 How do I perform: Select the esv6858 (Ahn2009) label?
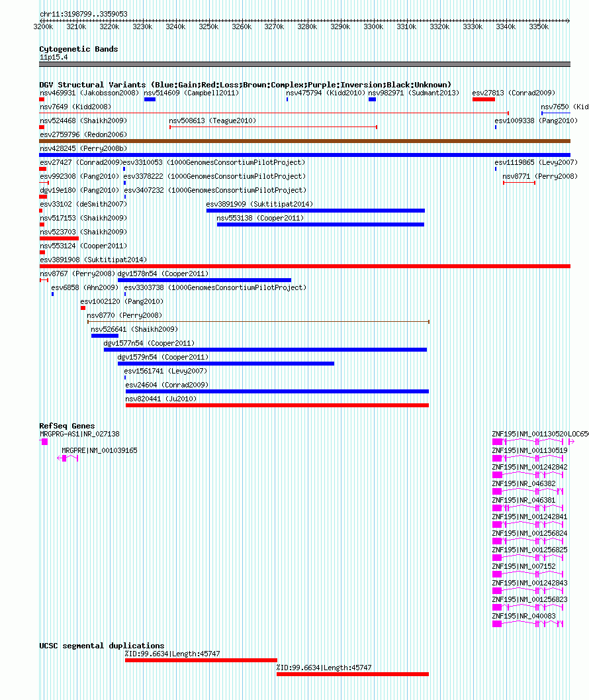click(85, 287)
